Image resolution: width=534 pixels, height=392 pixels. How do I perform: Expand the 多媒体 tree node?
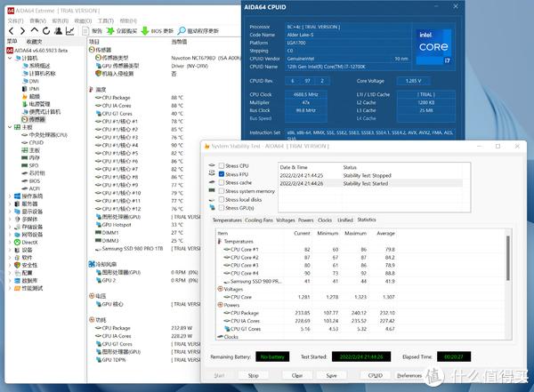10,220
